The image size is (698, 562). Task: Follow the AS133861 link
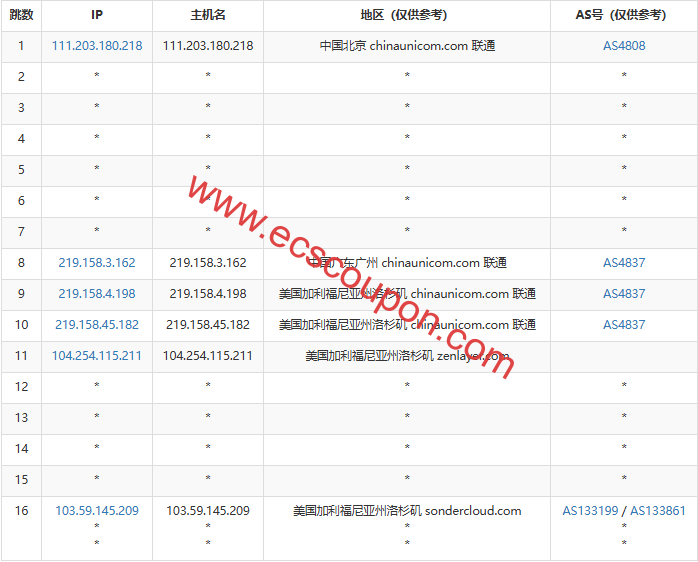coord(658,510)
